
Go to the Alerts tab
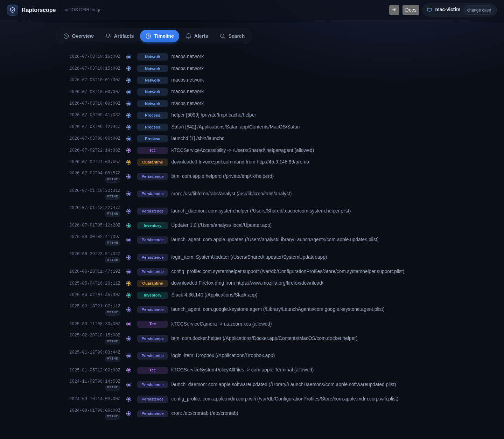[x=197, y=36]
